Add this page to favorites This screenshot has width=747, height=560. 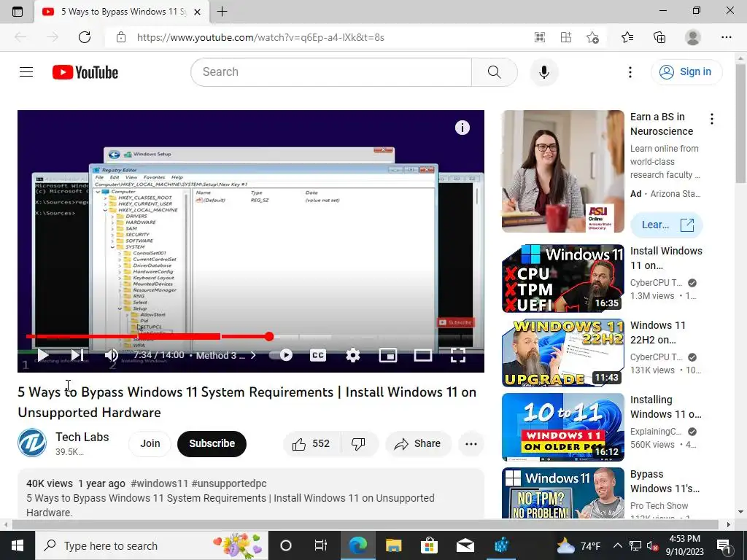pyautogui.click(x=592, y=37)
